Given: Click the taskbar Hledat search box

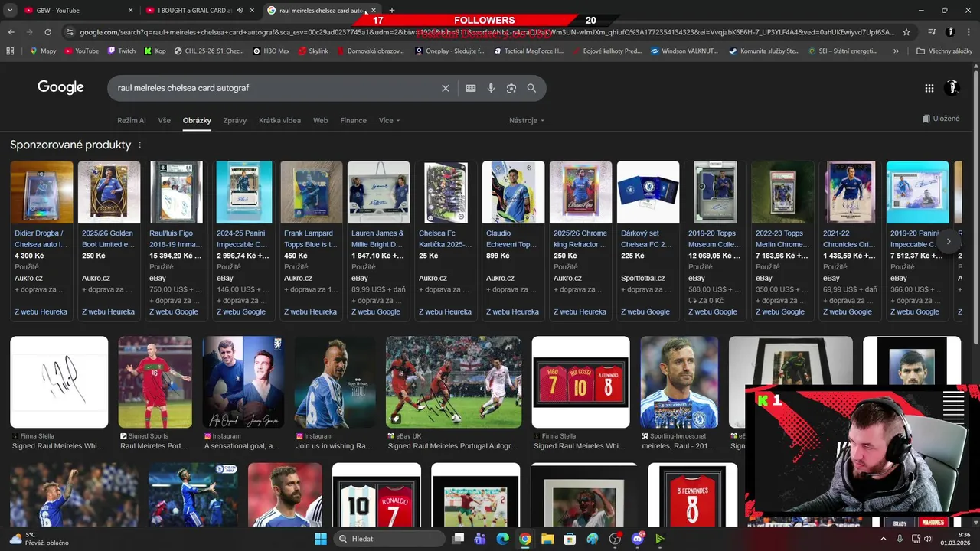Looking at the screenshot, I should click(x=389, y=539).
